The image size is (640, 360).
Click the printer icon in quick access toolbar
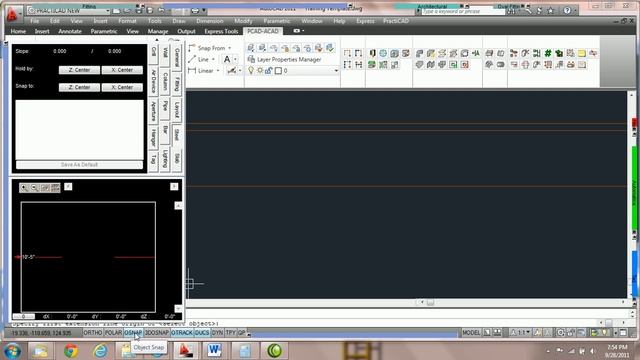click(x=195, y=11)
